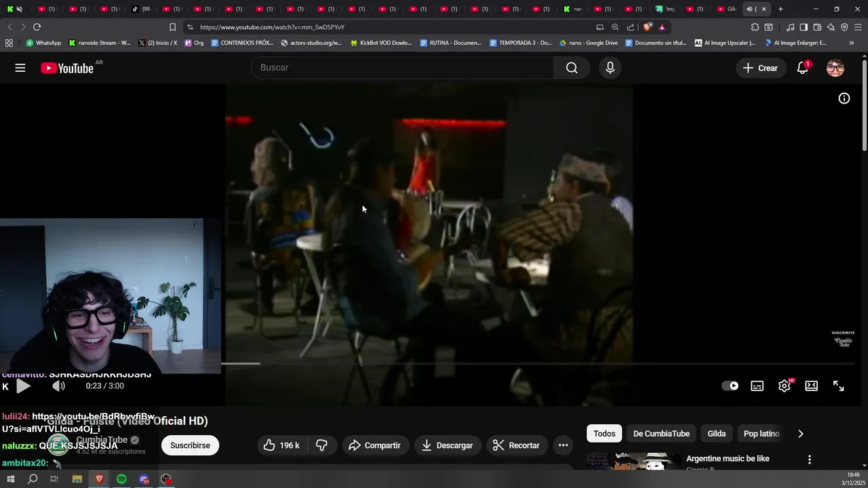Open Windows Start menu

(10, 479)
